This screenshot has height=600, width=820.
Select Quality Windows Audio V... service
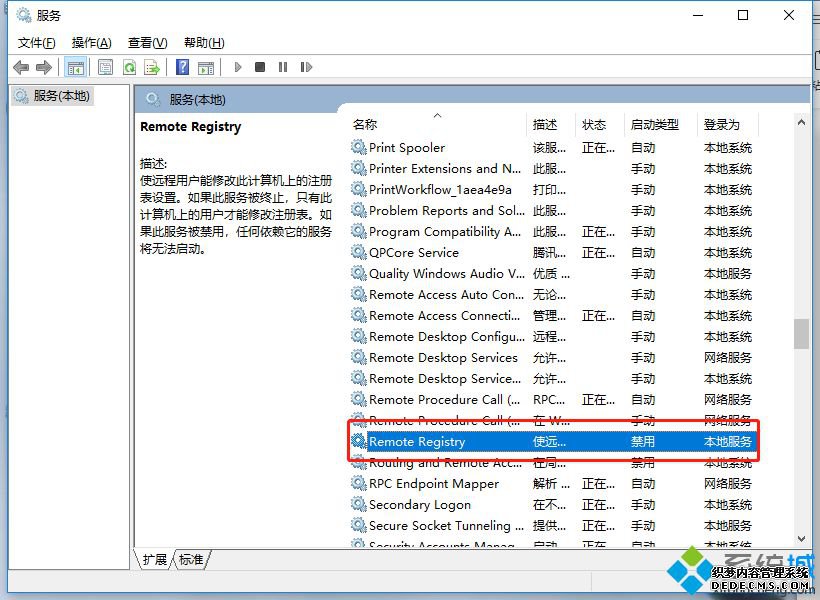click(x=553, y=273)
